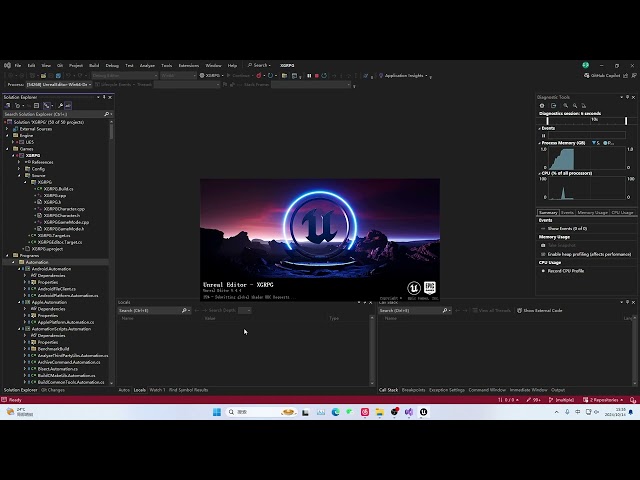Expand the Config folder node

point(19,169)
